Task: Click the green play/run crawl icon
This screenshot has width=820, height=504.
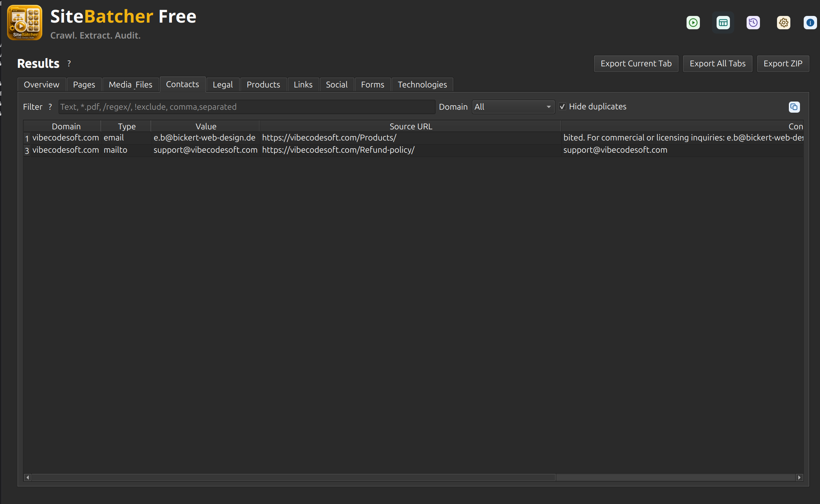Action: 693,23
